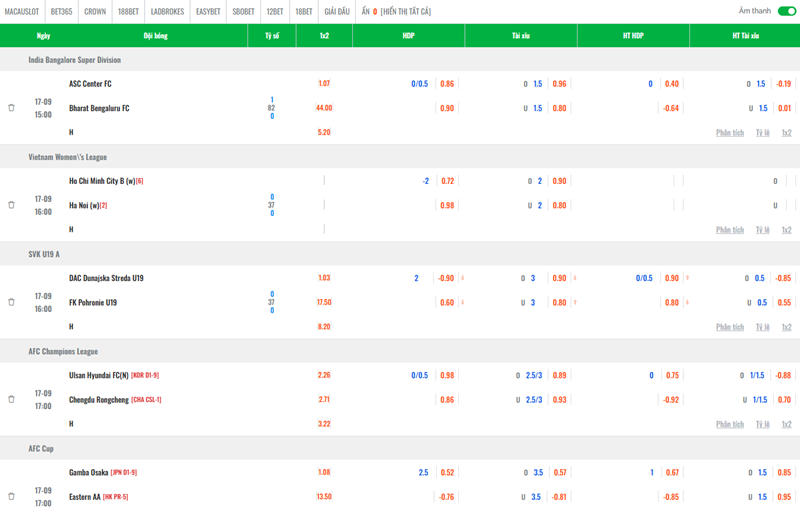
Task: Delete the ASC Center FC match row
Action: (x=11, y=108)
